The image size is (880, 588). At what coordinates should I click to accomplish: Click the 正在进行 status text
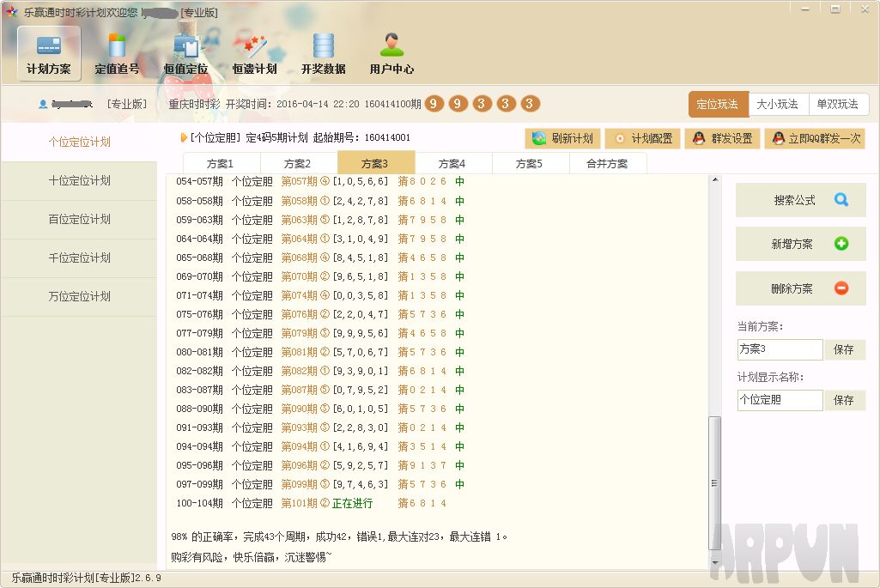tap(353, 503)
